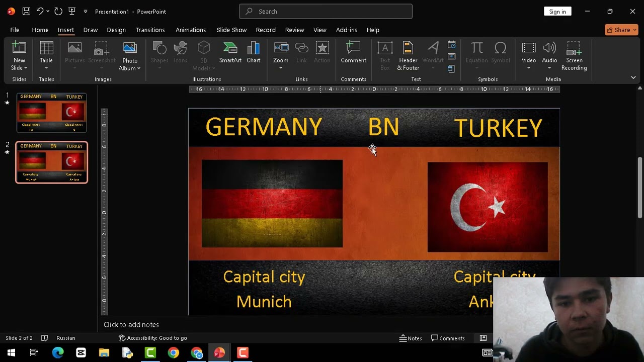Toggle the Notes pane button
Viewport: 644px width, 362px height.
(411, 338)
